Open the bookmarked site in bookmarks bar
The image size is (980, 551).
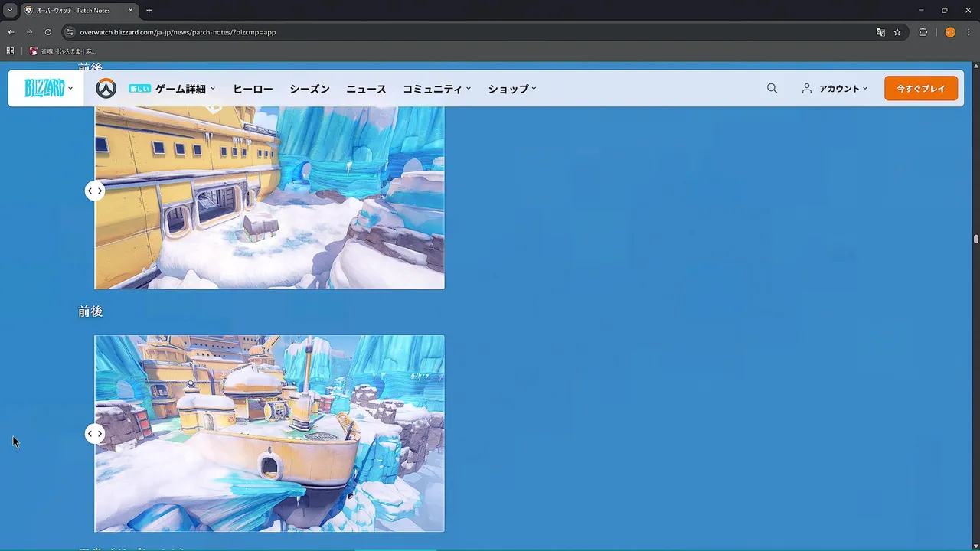tap(63, 51)
